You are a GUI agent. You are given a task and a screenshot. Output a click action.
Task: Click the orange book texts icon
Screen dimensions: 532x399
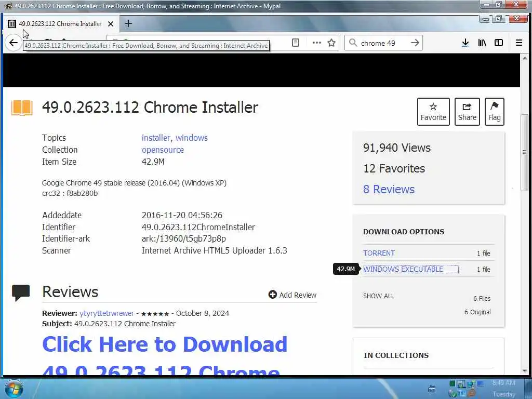[x=22, y=108]
